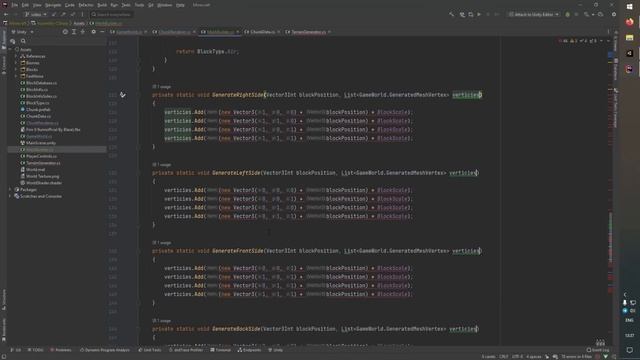
Task: Click the Explorer search magnifier icon
Action: (23, 41)
